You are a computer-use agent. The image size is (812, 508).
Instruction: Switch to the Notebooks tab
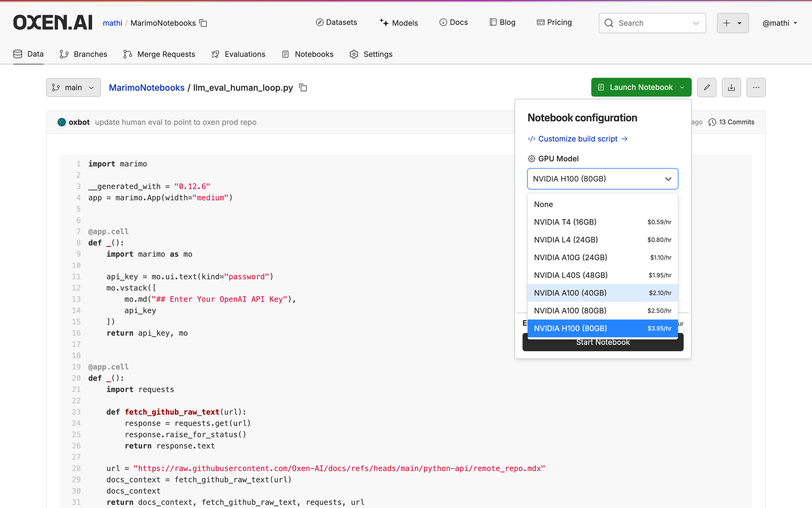(x=308, y=54)
